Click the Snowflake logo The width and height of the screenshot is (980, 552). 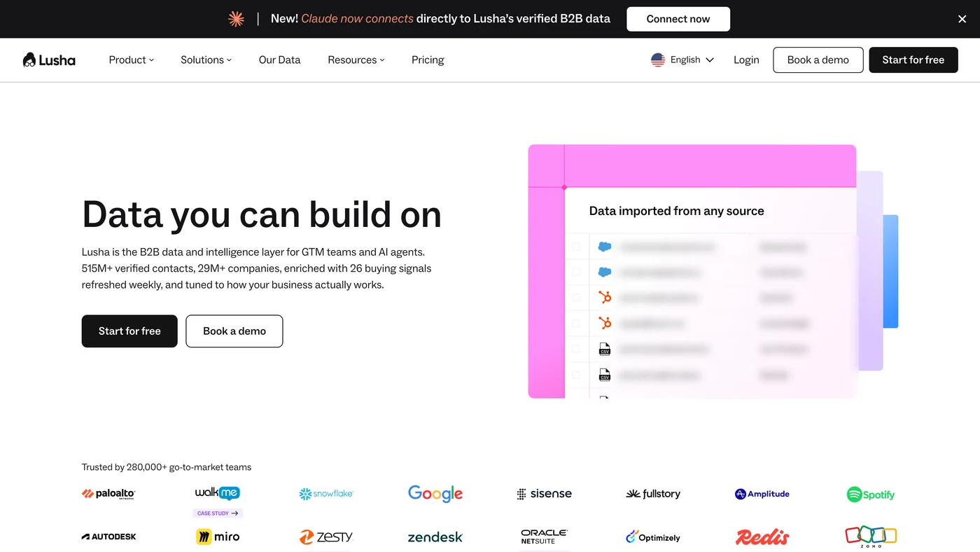coord(326,494)
